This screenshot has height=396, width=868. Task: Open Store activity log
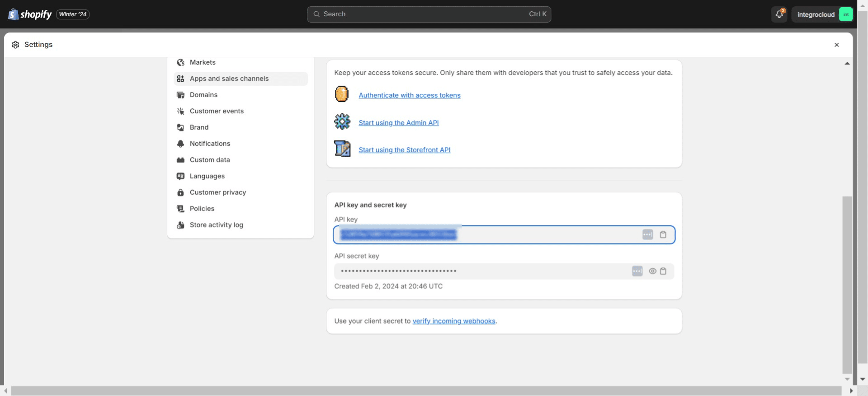[x=216, y=225]
